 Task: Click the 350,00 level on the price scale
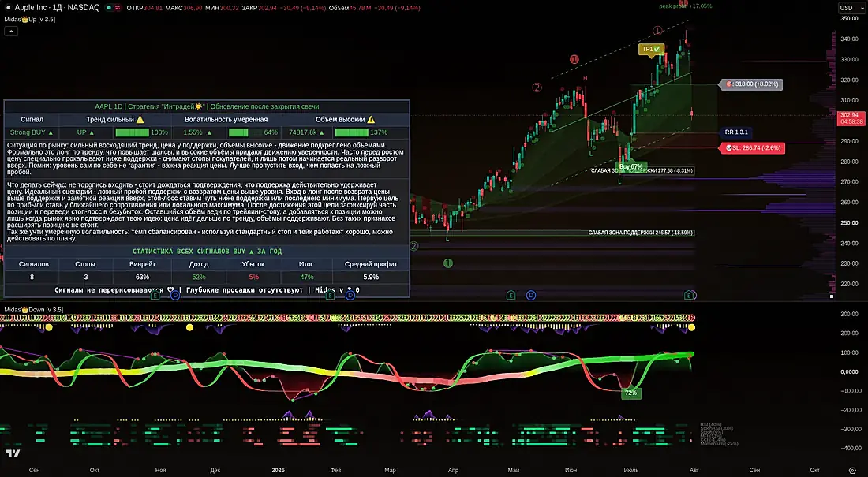pos(850,19)
